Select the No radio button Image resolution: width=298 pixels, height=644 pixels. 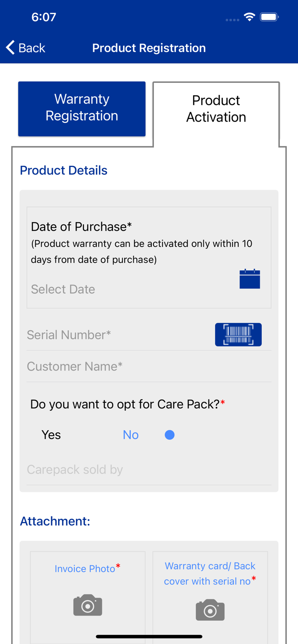[170, 434]
